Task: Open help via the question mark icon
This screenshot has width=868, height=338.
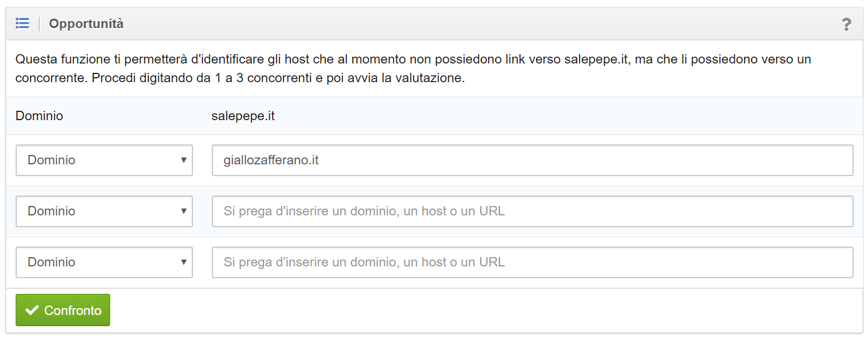Action: coord(846,24)
